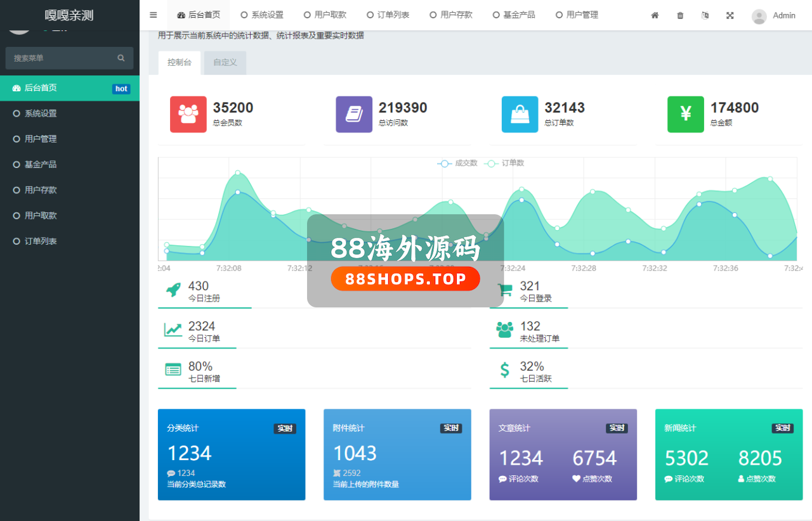Screen dimensions: 812x521
Task: Open the Admin user dropdown
Action: [773, 15]
